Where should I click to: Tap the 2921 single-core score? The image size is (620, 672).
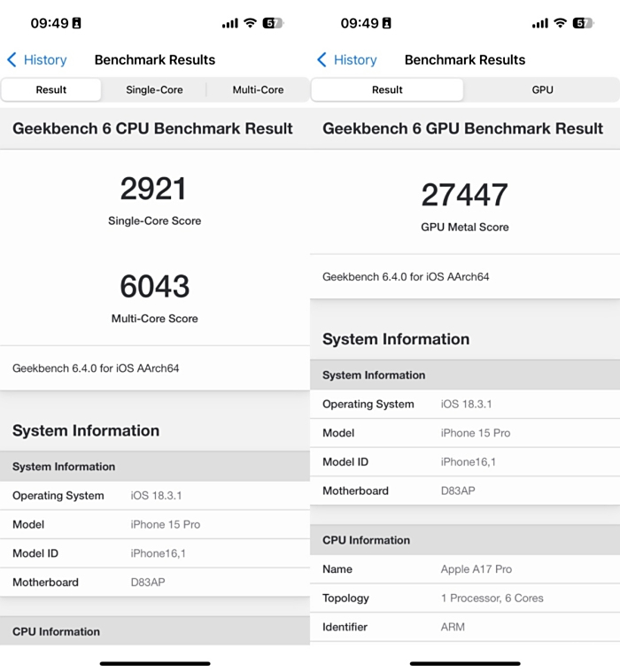pyautogui.click(x=153, y=189)
